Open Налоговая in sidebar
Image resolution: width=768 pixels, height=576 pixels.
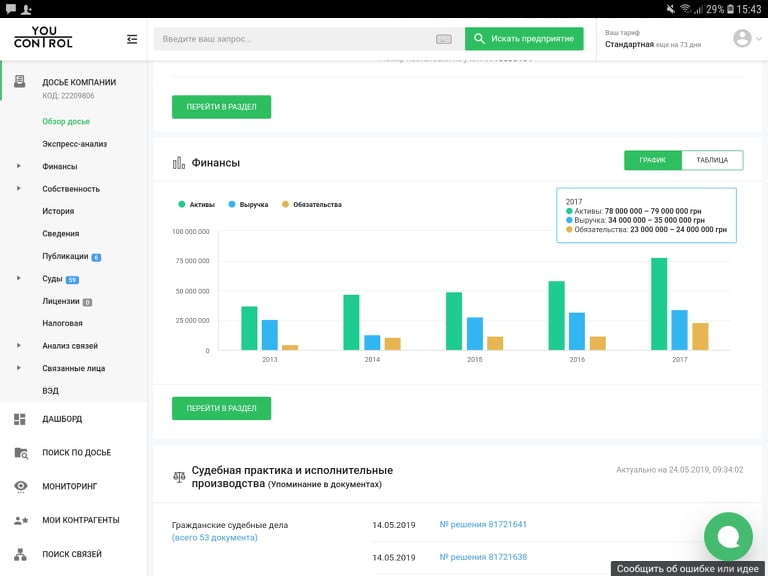pyautogui.click(x=62, y=323)
